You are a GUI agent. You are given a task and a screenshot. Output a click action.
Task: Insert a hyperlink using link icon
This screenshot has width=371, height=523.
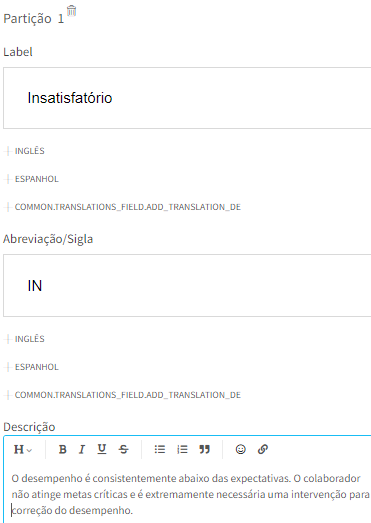(263, 449)
